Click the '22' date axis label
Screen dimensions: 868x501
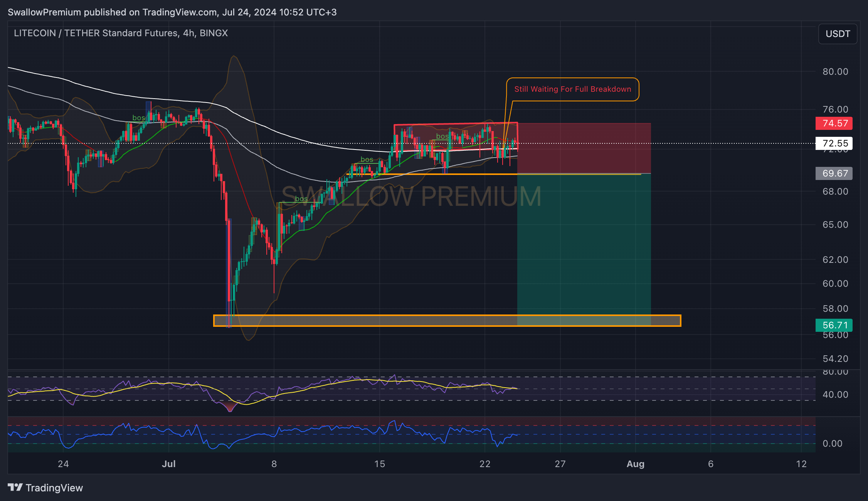point(485,464)
